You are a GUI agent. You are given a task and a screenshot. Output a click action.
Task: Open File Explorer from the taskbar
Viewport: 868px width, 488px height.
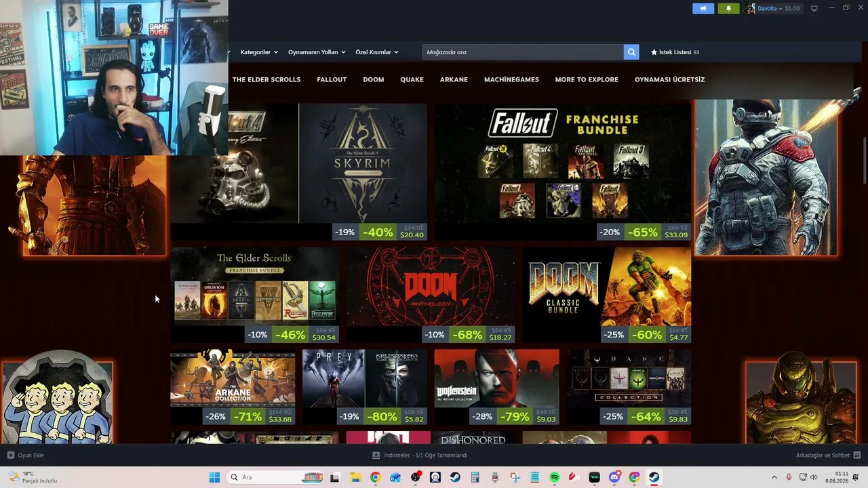(x=355, y=477)
